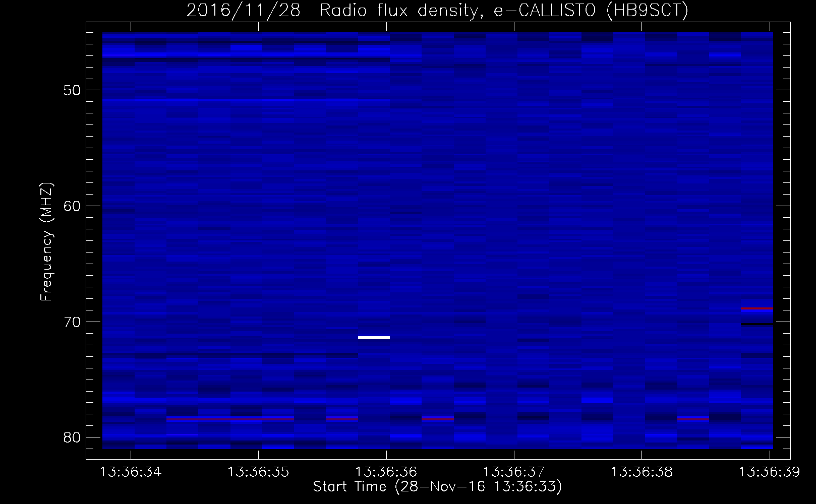The image size is (816, 504).
Task: Click the 80 MHz frequency tick label
Action: pyautogui.click(x=72, y=437)
